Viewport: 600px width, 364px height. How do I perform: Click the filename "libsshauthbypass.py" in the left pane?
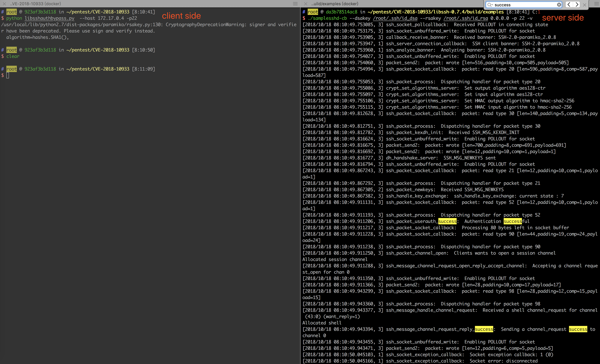coord(49,18)
